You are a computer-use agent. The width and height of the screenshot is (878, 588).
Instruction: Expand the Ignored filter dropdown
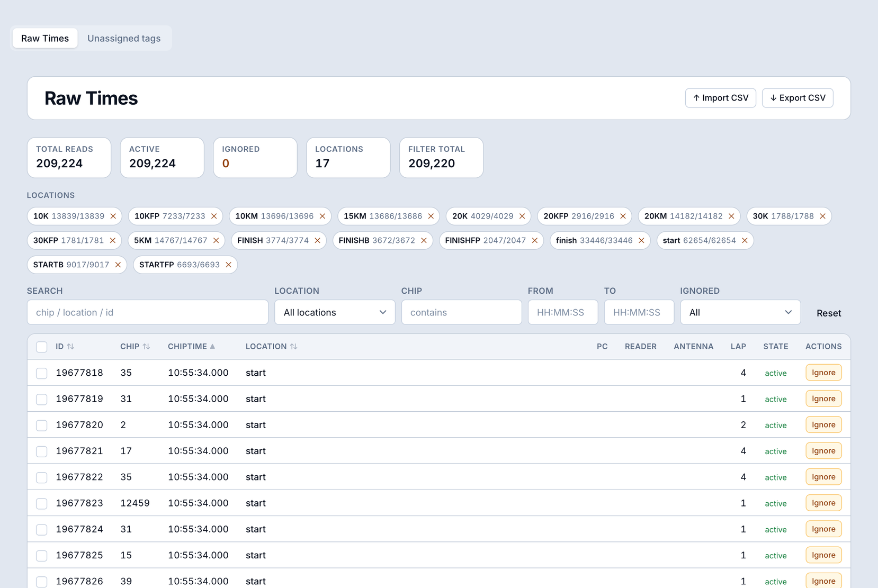[740, 312]
